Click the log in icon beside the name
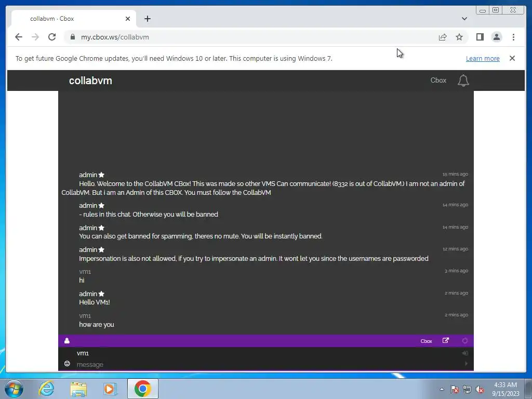Image resolution: width=532 pixels, height=399 pixels. tap(465, 353)
